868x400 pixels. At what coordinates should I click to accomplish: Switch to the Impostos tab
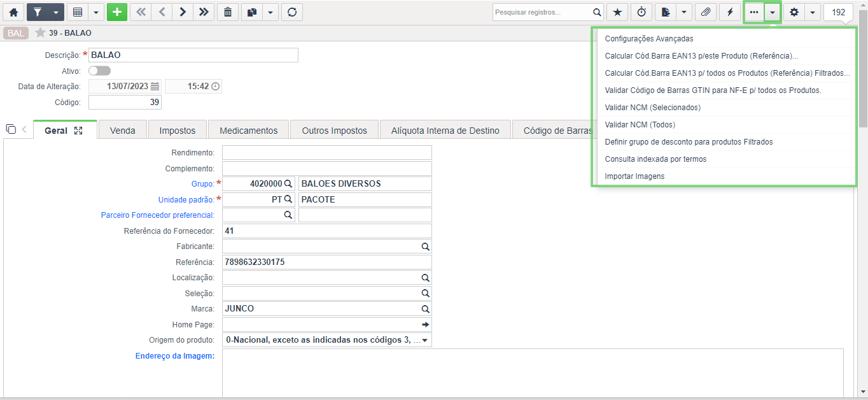pos(178,130)
